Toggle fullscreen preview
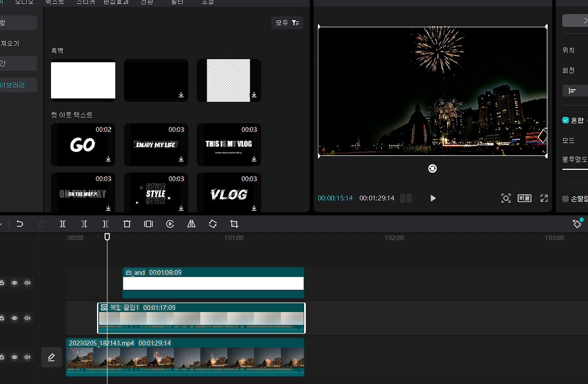The height and width of the screenshot is (384, 588). pyautogui.click(x=544, y=198)
